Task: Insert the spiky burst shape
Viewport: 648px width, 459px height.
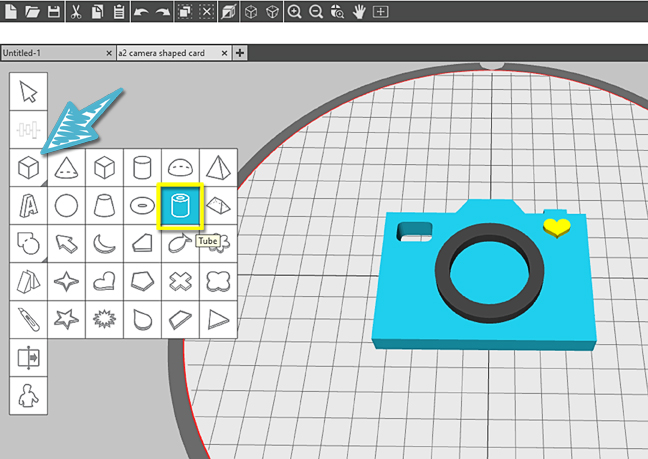Action: pyautogui.click(x=105, y=319)
